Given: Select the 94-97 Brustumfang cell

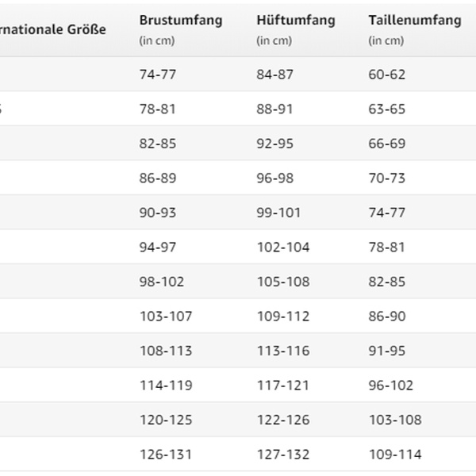Looking at the screenshot, I should pyautogui.click(x=155, y=248).
